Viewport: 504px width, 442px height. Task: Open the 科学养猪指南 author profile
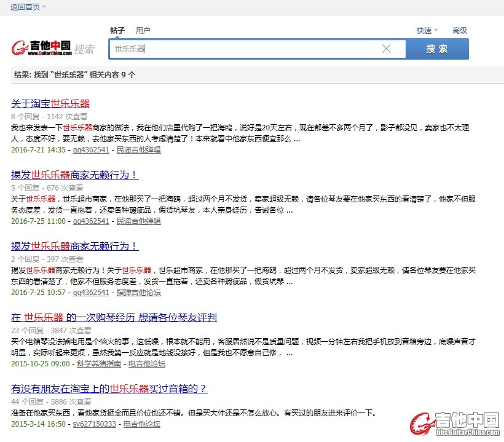[99, 364]
